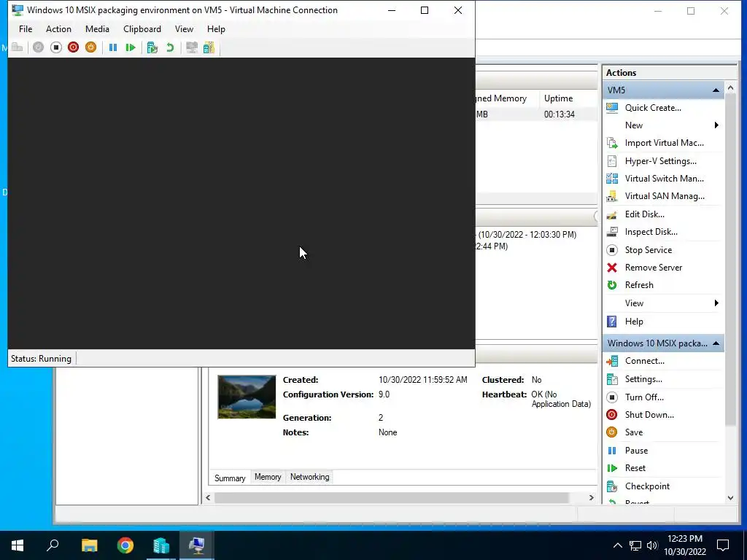
Task: Click the Turn Off icon in Actions pane
Action: pos(612,397)
